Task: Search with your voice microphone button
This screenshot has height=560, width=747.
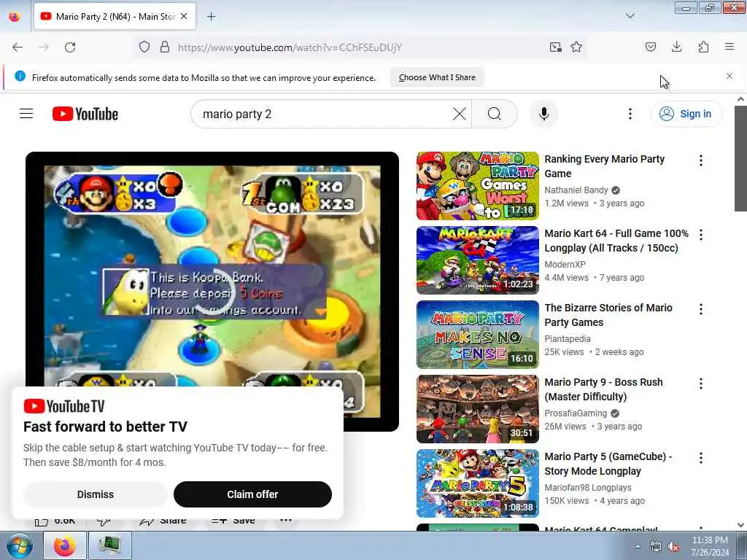Action: tap(543, 114)
